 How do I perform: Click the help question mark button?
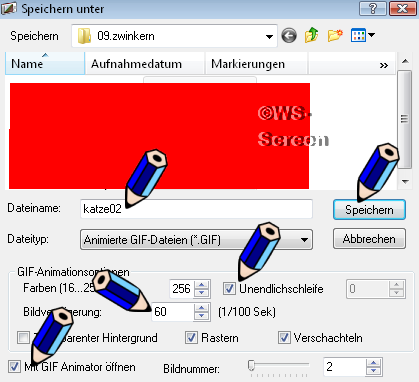pyautogui.click(x=373, y=8)
